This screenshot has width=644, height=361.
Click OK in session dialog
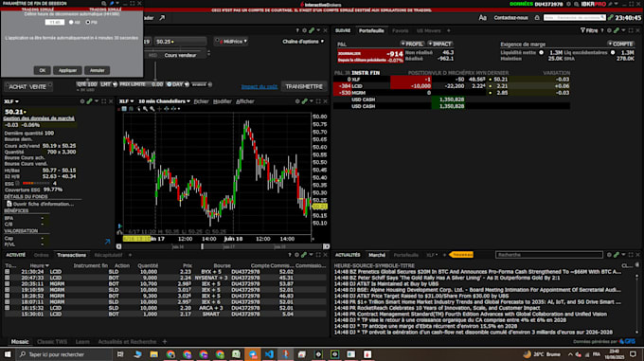(43, 70)
